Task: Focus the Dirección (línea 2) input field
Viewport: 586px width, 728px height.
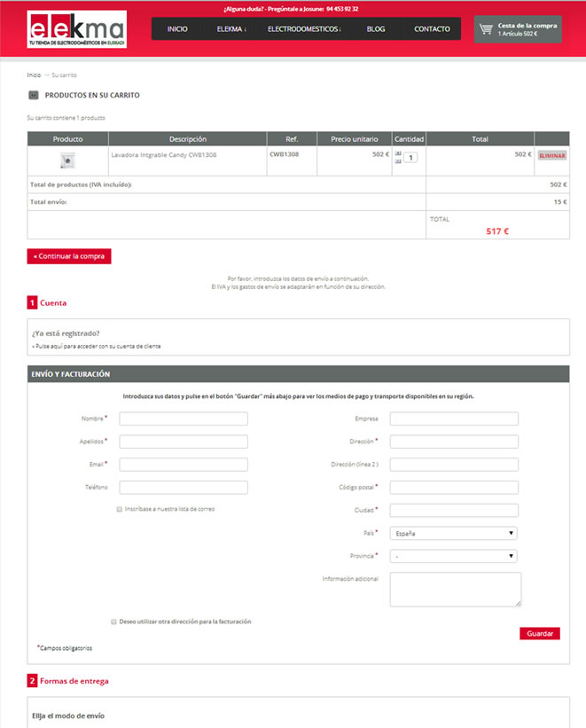Action: pos(454,465)
